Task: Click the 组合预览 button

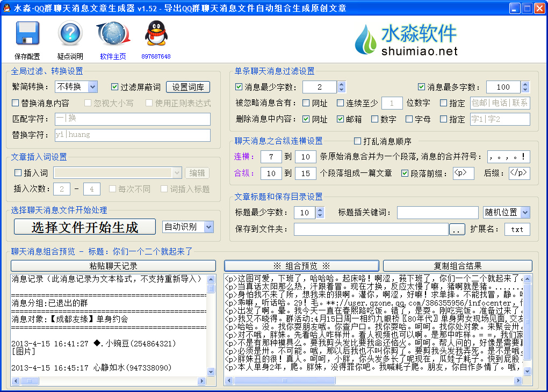Action: (x=301, y=266)
